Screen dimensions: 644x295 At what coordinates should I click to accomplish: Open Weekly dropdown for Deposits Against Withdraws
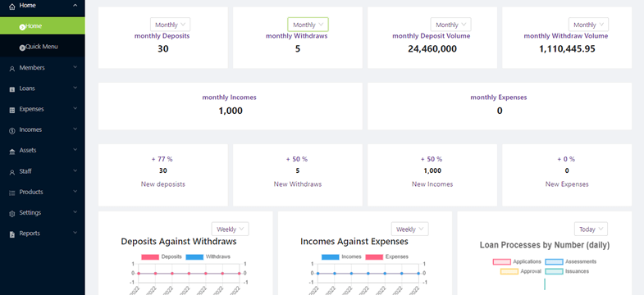coord(230,229)
